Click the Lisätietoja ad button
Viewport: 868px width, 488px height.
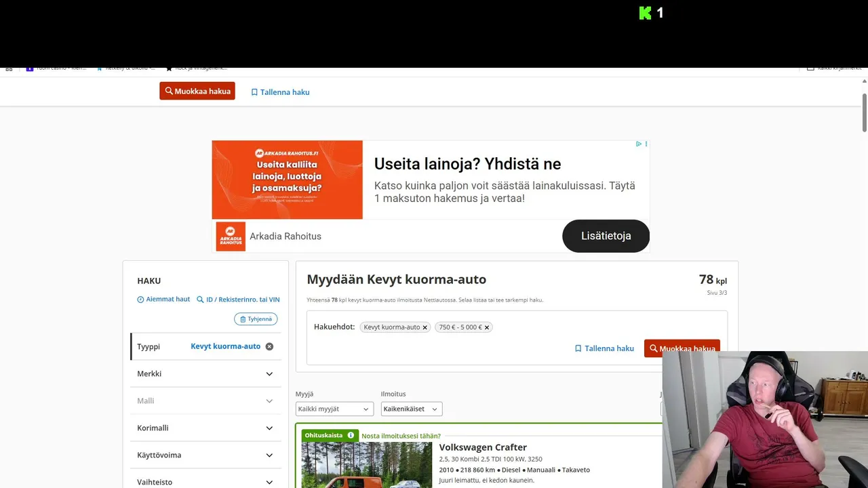pyautogui.click(x=606, y=236)
